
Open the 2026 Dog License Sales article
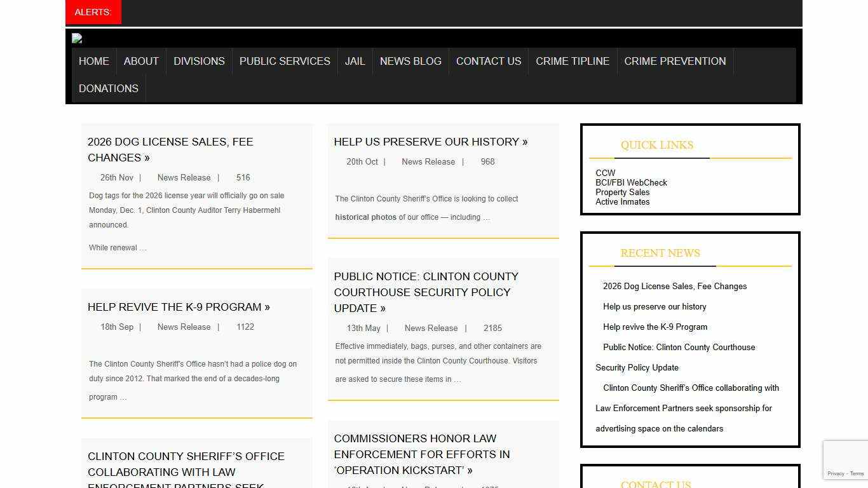click(170, 149)
